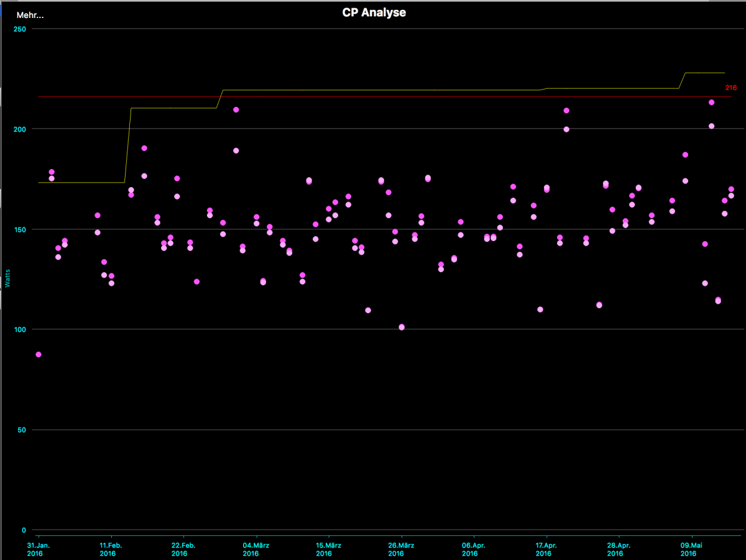Select the lone data point on 31 Jan

click(x=39, y=354)
